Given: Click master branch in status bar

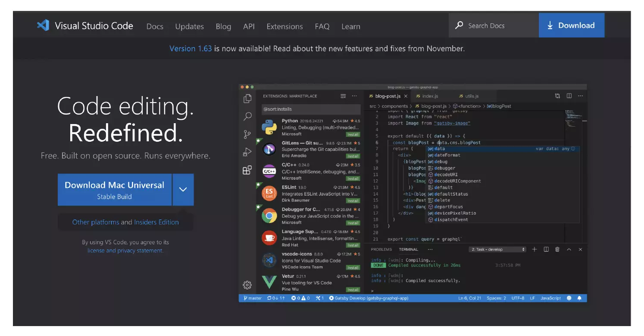Looking at the screenshot, I should [x=253, y=298].
